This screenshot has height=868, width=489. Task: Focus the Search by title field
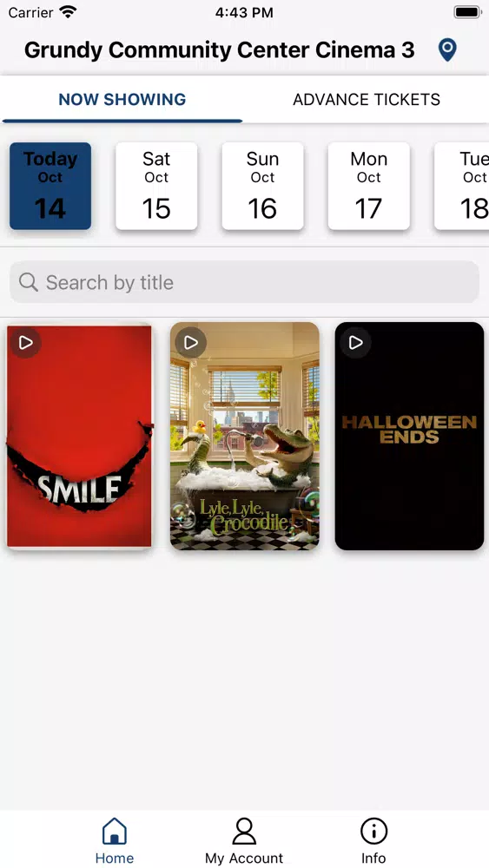(244, 282)
